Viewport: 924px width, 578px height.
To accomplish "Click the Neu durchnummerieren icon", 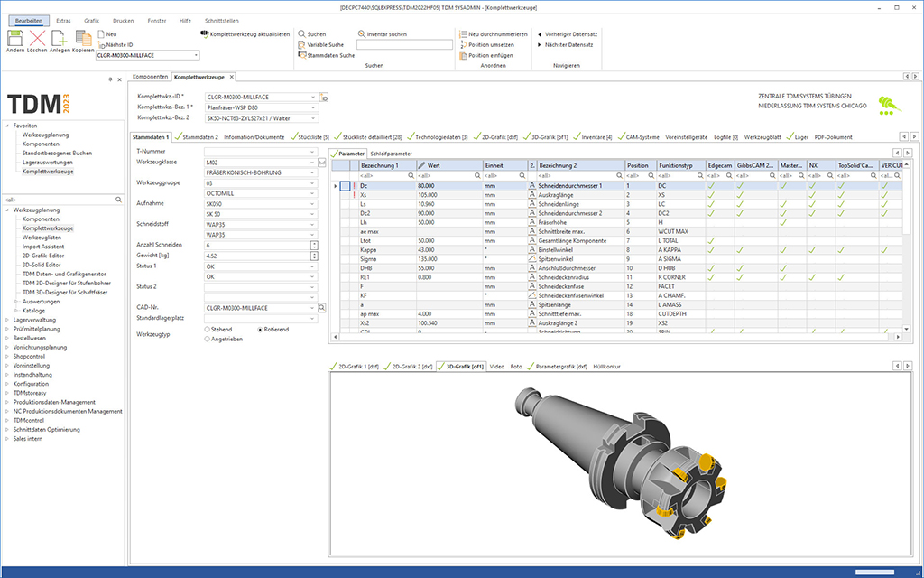I will (463, 34).
